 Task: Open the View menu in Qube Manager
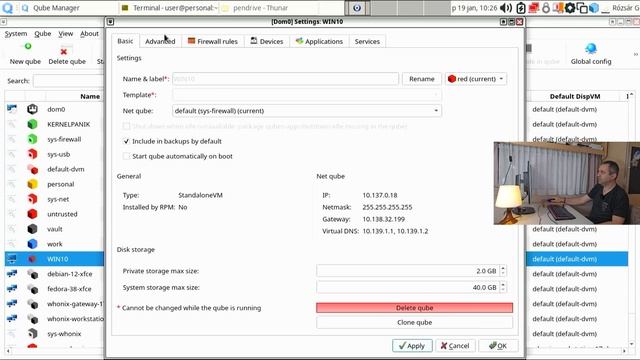(65, 33)
